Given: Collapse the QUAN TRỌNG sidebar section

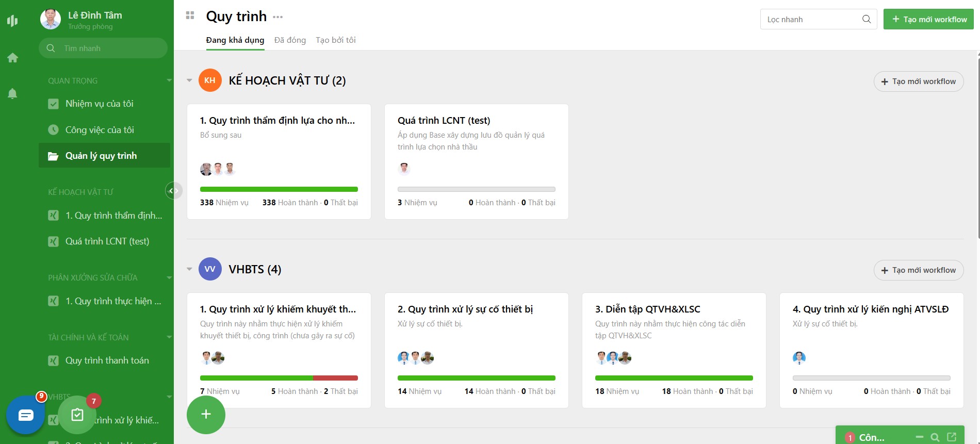Looking at the screenshot, I should click(169, 80).
